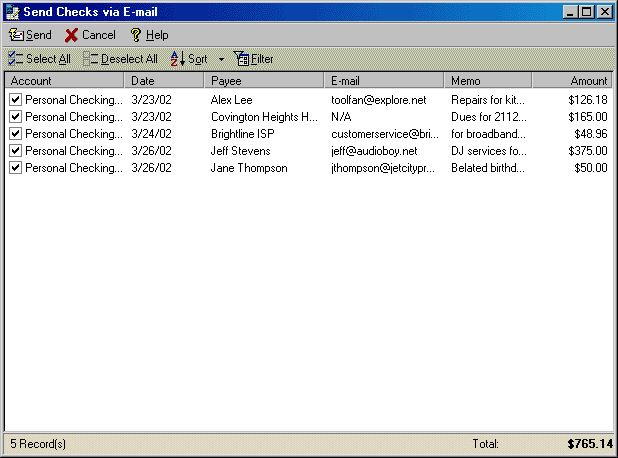Click the total $765.14 in status bar
Image resolution: width=618 pixels, height=458 pixels.
[x=590, y=444]
